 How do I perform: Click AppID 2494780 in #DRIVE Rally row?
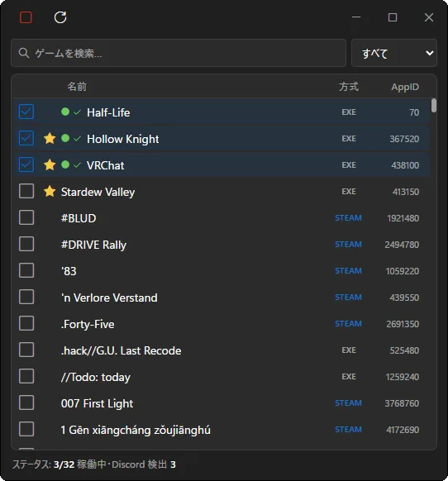(402, 245)
